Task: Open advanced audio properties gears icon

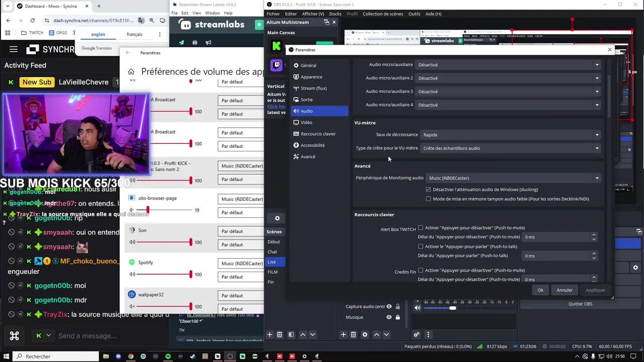Action: [417, 334]
